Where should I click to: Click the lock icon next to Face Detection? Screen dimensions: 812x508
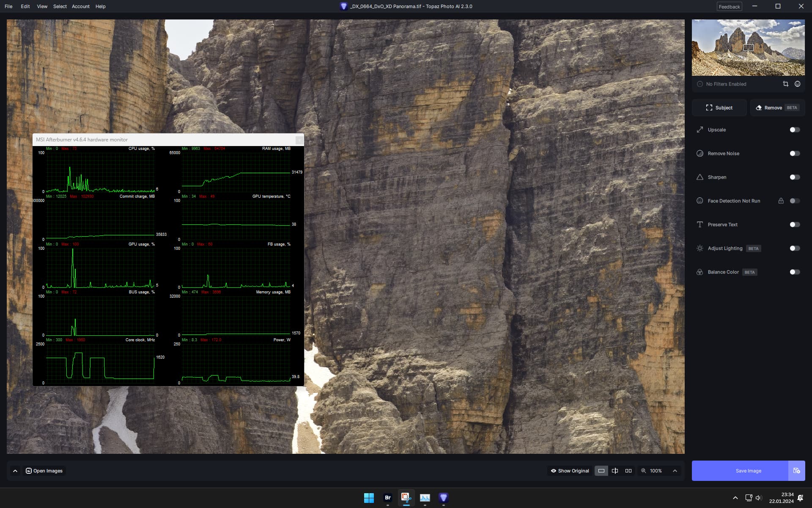click(x=781, y=201)
